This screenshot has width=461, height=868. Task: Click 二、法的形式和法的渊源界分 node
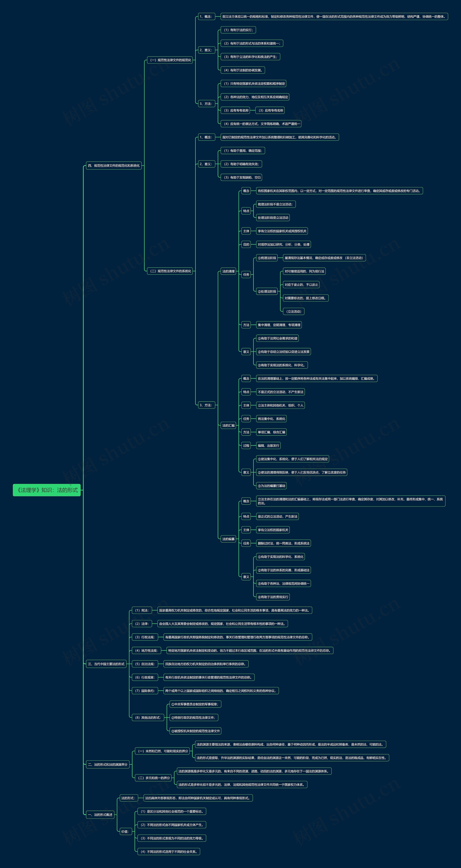[x=108, y=765]
